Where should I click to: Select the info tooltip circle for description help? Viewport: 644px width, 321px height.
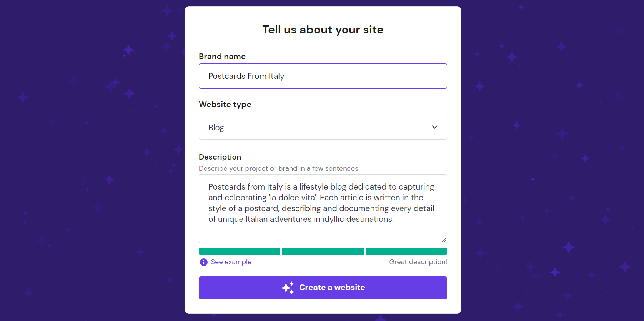click(203, 262)
